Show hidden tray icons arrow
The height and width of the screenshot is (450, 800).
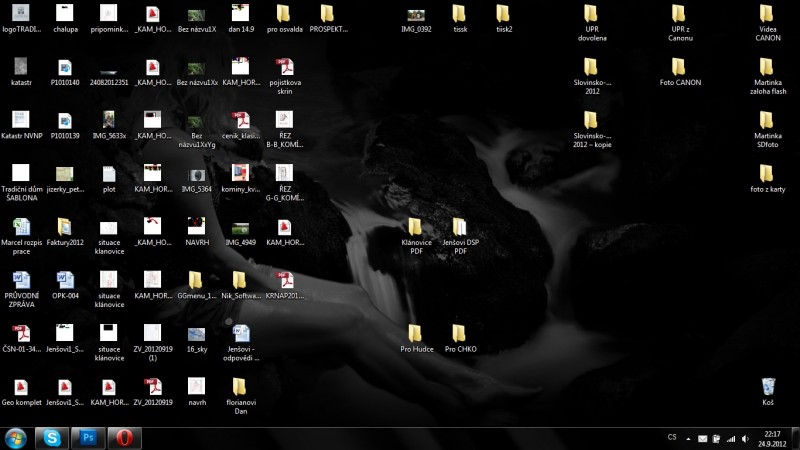pyautogui.click(x=689, y=438)
